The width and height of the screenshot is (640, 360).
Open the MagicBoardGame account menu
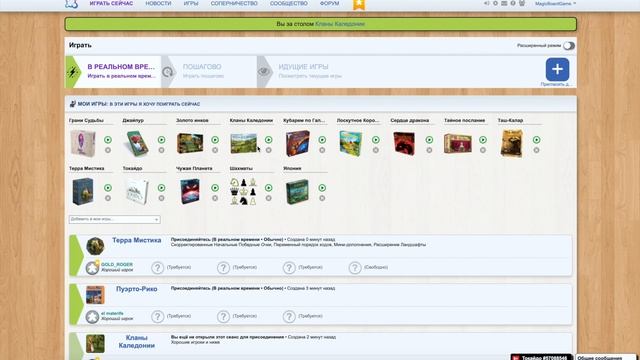(x=556, y=3)
